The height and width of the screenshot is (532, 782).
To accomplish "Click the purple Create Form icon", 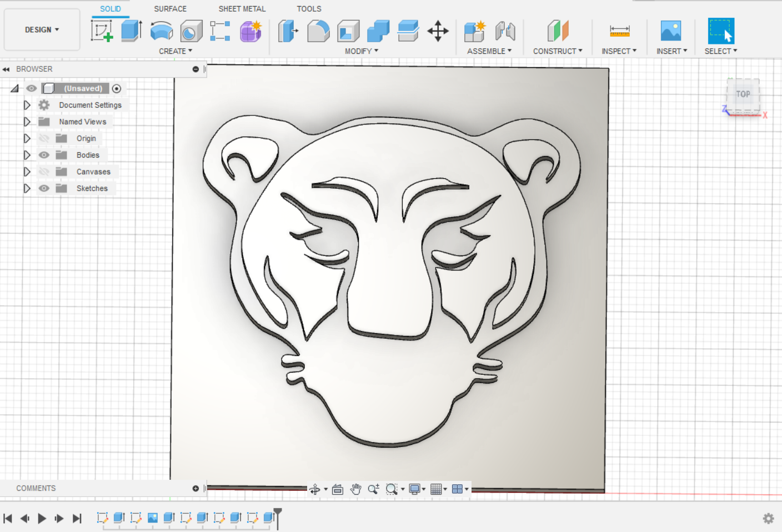I will tap(250, 31).
